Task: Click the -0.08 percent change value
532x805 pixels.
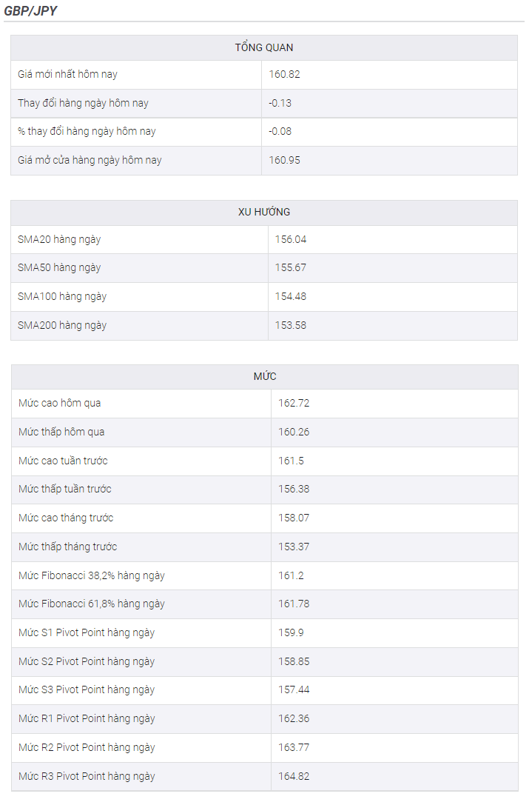Action: (x=280, y=131)
